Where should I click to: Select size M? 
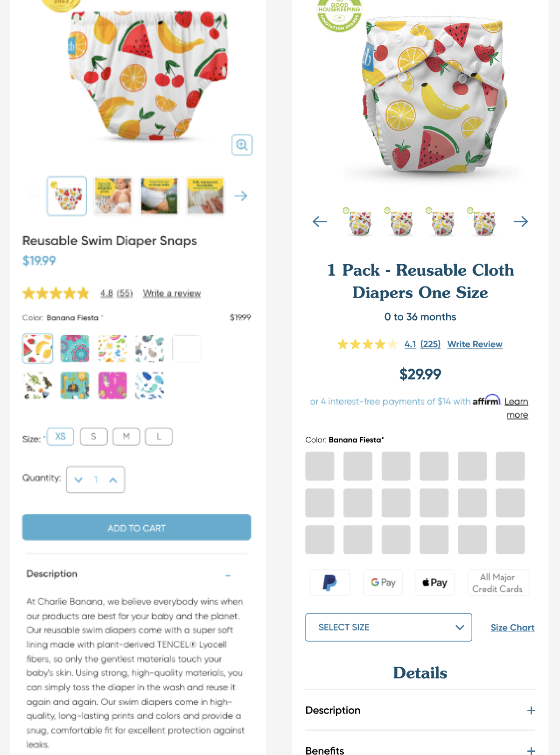point(126,437)
